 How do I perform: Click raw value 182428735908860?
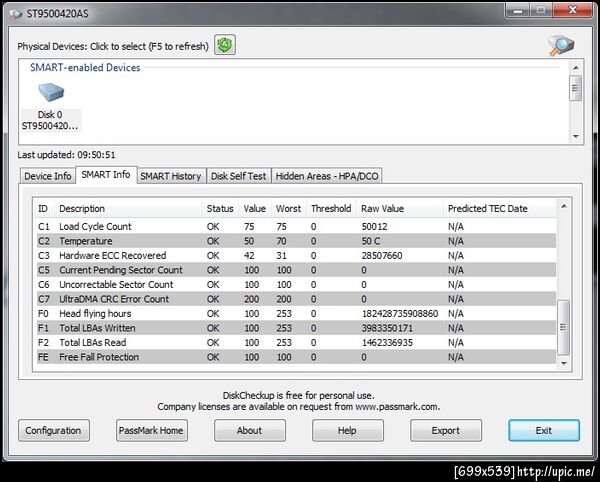pyautogui.click(x=400, y=314)
